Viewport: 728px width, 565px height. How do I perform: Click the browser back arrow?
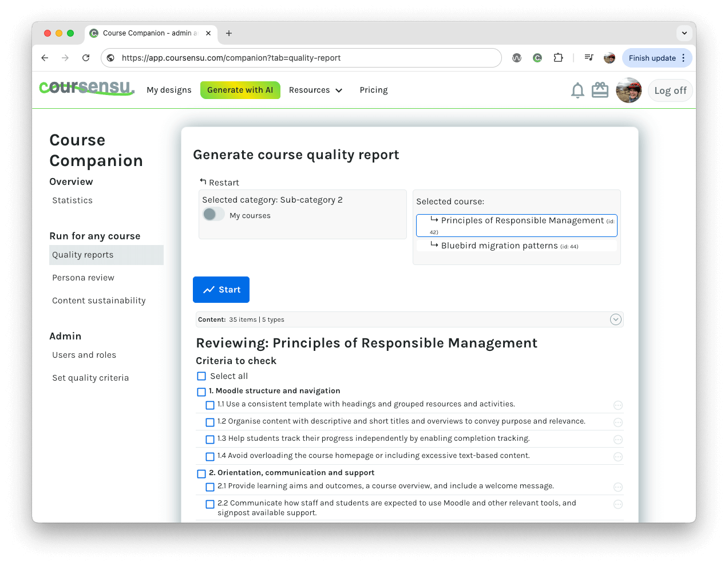click(45, 58)
